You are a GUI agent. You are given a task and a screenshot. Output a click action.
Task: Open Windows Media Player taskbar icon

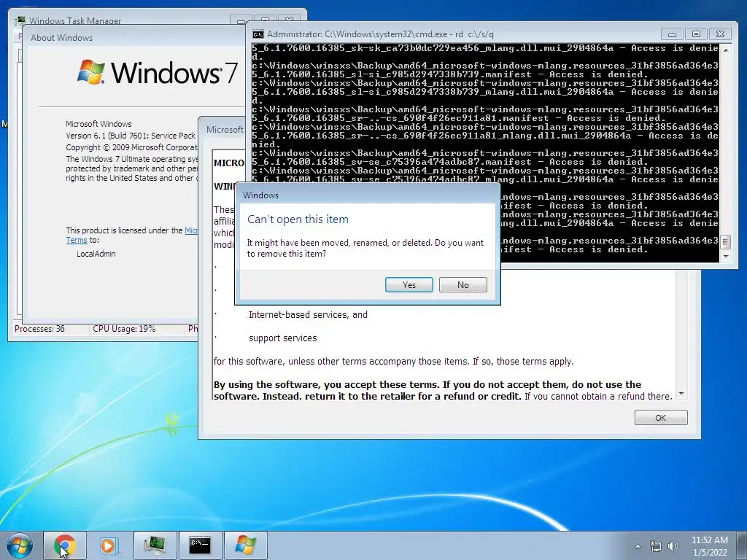click(x=109, y=545)
